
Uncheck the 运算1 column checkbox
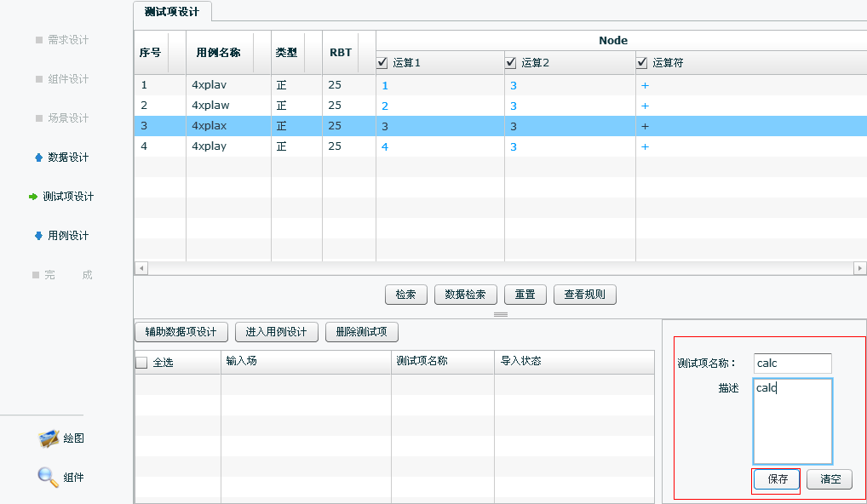click(382, 63)
